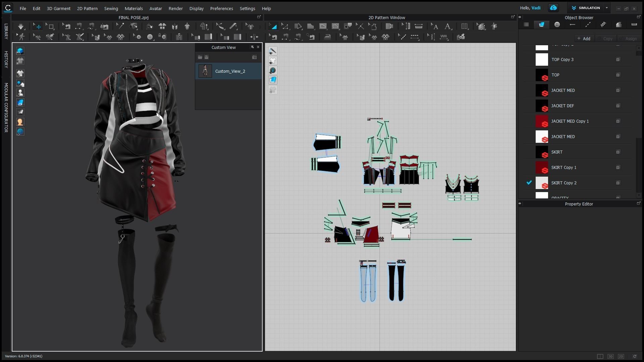The height and width of the screenshot is (362, 644).
Task: Open the Measurement ruler tab in Object Browser
Action: pos(634,24)
